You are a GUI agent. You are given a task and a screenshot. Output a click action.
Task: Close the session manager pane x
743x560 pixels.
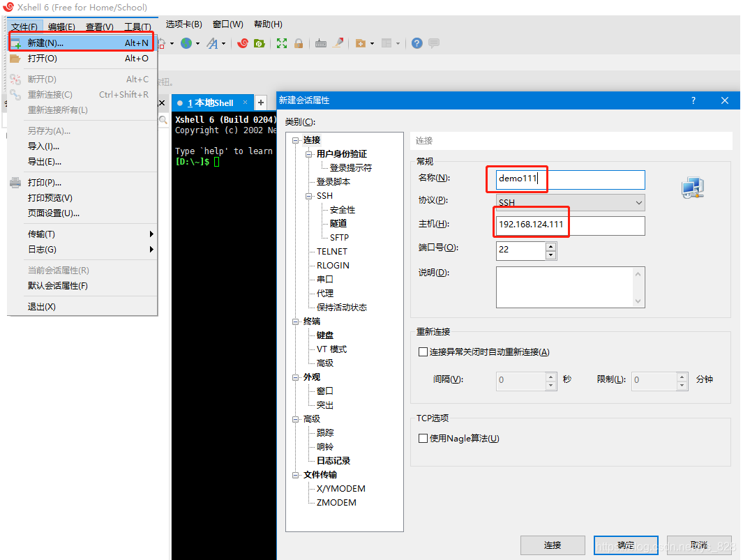(162, 103)
